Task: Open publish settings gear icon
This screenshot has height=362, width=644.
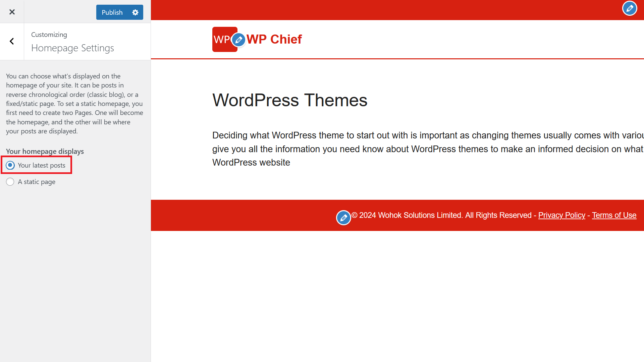Action: [x=136, y=12]
